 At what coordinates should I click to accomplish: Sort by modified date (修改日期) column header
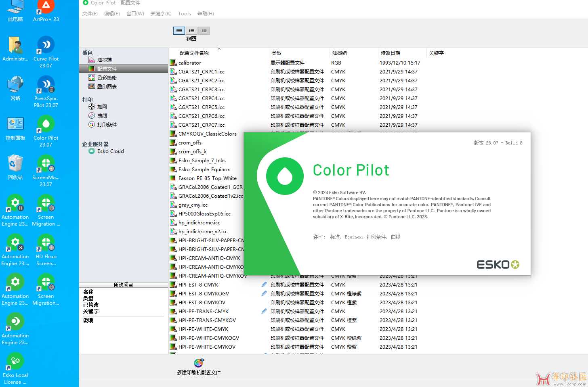tap(391, 53)
